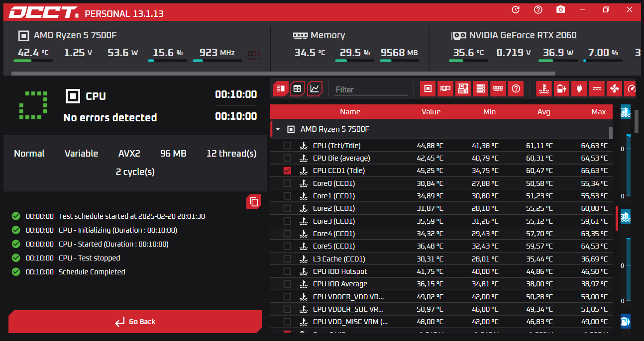
Task: Click the green bar under 42.4 °C
Action: pyautogui.click(x=33, y=61)
